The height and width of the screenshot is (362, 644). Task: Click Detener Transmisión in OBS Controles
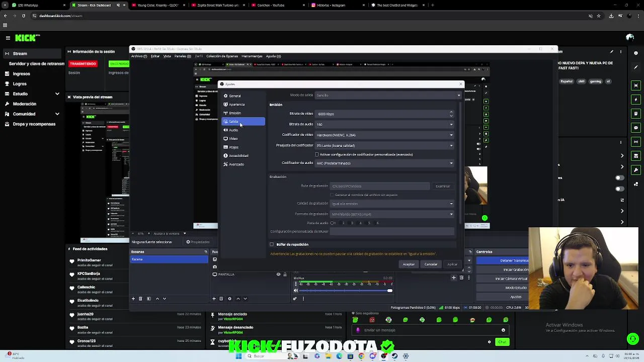(x=503, y=260)
